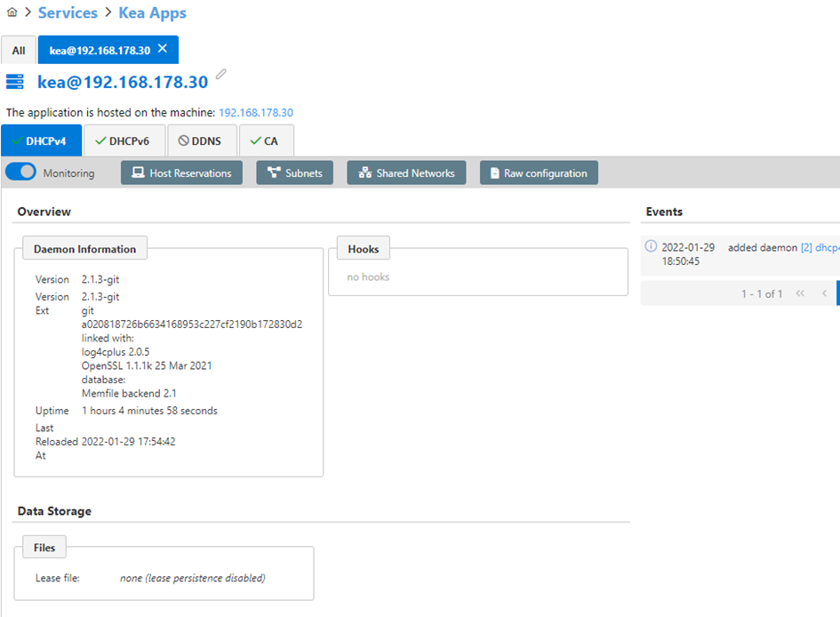Select the DHCPv4 daemon tab

(x=41, y=140)
